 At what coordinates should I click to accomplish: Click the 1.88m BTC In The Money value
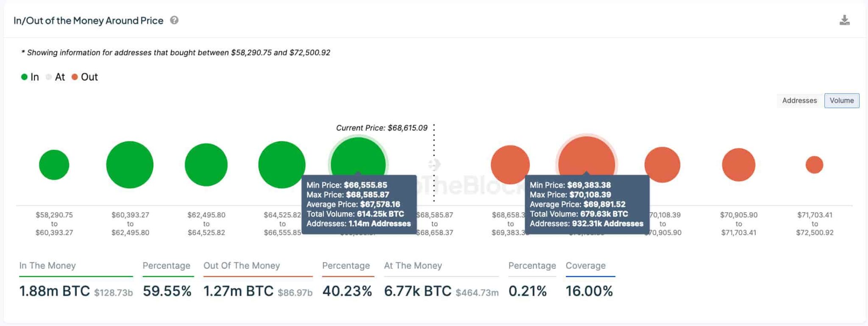click(54, 291)
